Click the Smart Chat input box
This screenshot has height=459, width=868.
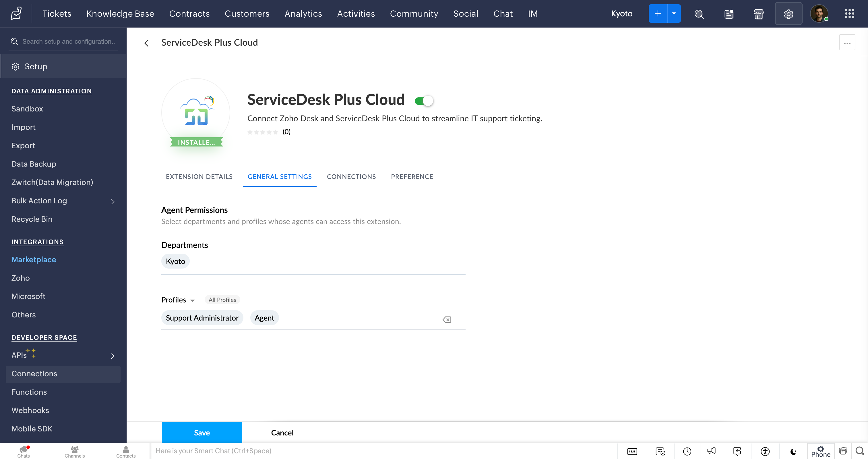(383, 451)
